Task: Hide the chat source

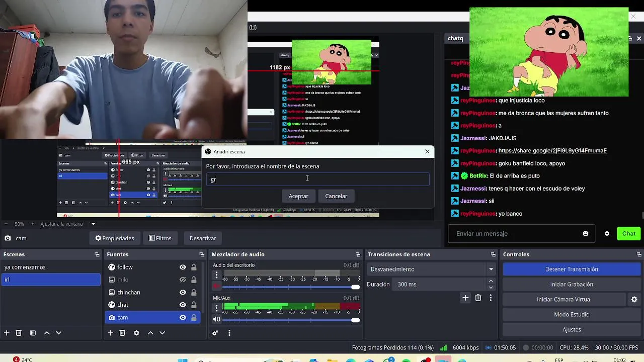Action: pos(183,305)
